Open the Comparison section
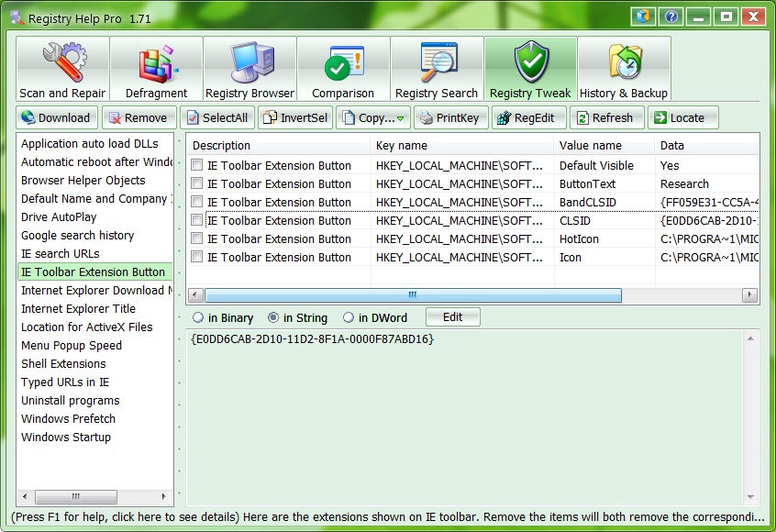This screenshot has width=776, height=532. pos(343,69)
